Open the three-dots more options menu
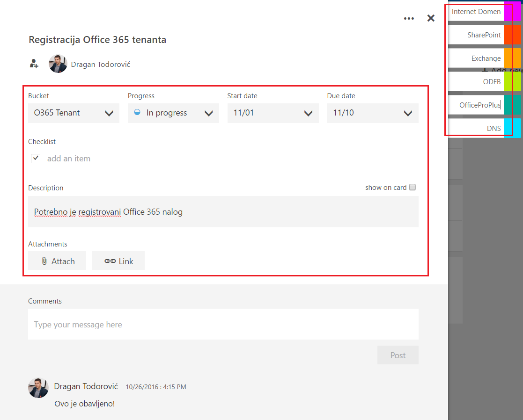This screenshot has height=420, width=523. 409,18
